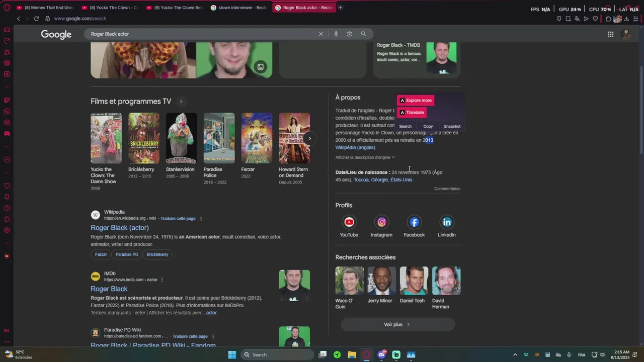The image size is (644, 362).
Task: Open the WhatsApp icon in the sidebar
Action: pyautogui.click(x=7, y=111)
